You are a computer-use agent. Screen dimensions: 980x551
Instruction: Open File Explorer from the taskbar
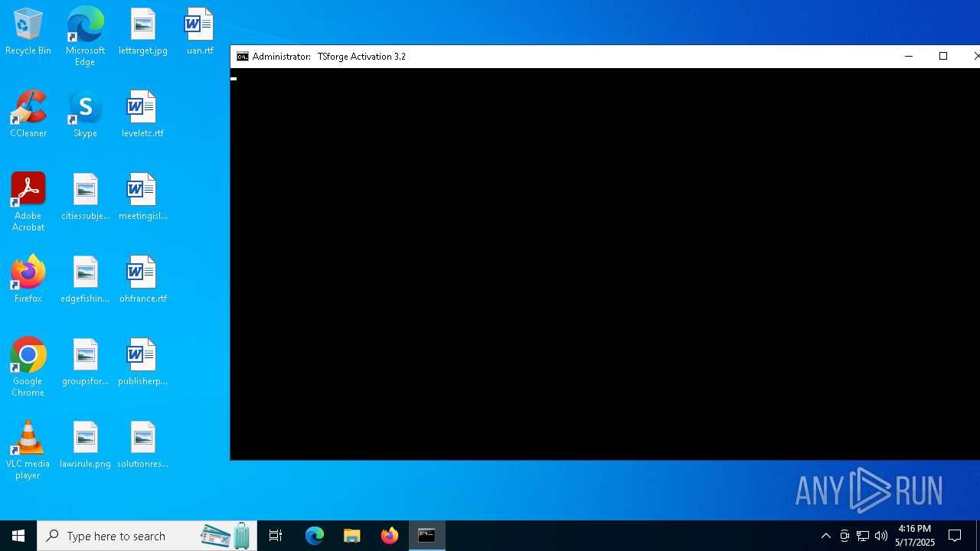pyautogui.click(x=352, y=536)
